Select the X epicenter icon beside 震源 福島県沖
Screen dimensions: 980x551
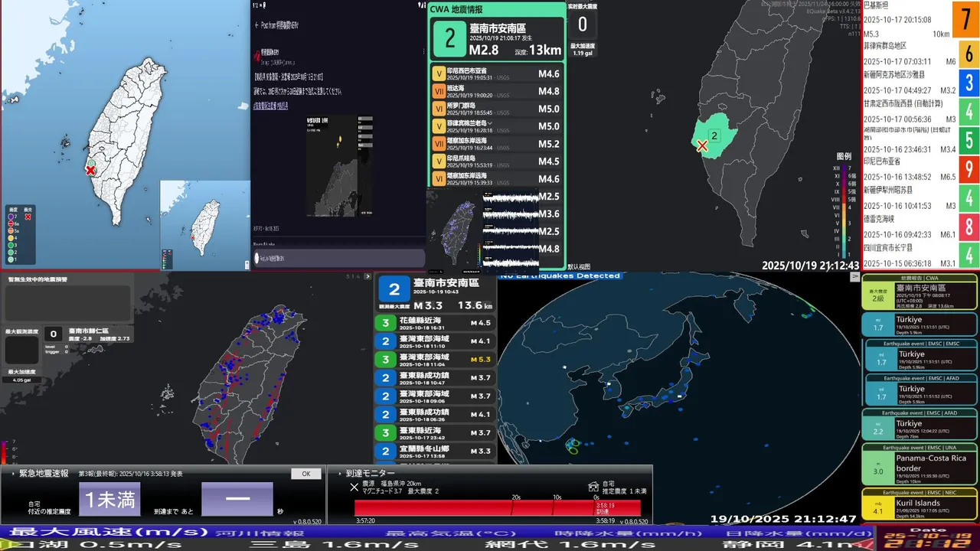(x=354, y=487)
